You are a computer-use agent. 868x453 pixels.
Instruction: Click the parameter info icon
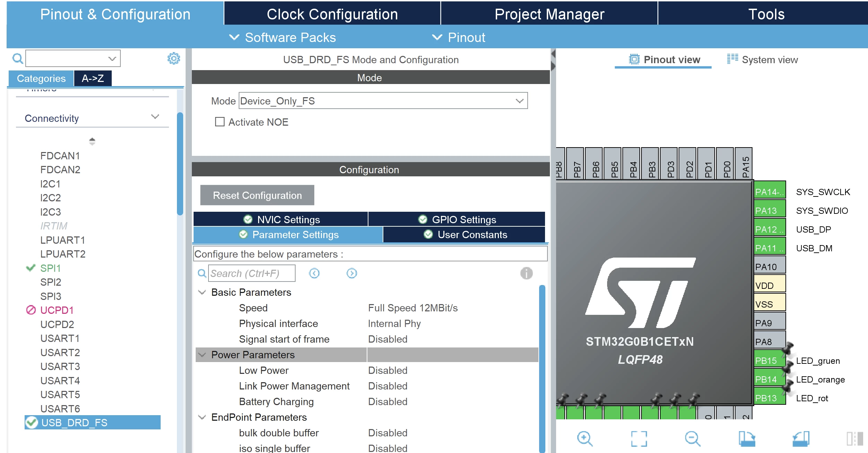pyautogui.click(x=526, y=273)
